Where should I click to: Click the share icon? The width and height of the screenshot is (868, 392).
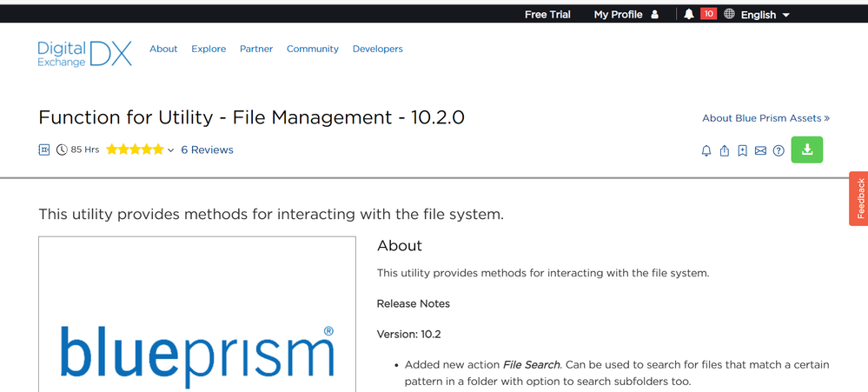pyautogui.click(x=725, y=150)
